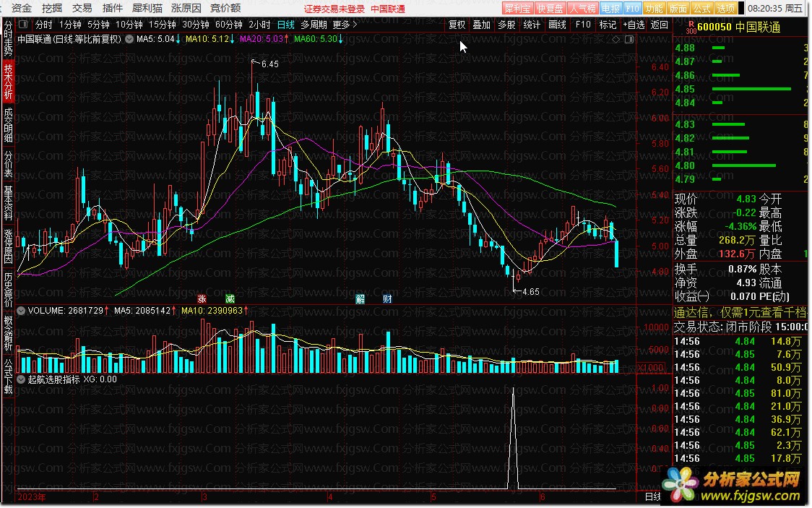812x508 pixels.
Task: Switch to 10分钟 chart period
Action: click(x=129, y=25)
